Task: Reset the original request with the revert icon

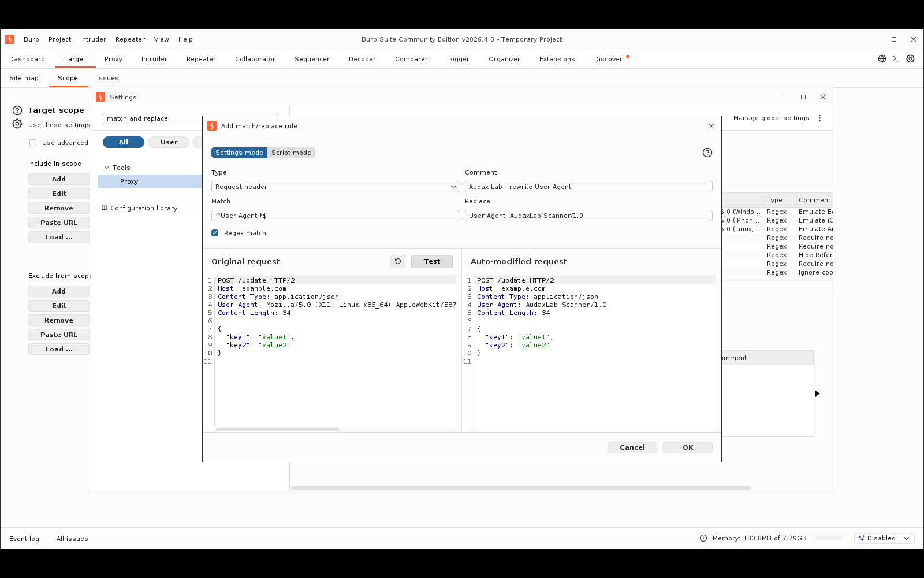Action: pos(398,261)
